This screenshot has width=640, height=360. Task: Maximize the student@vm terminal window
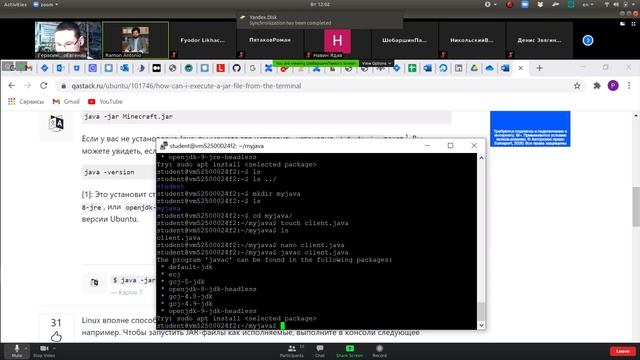click(451, 145)
